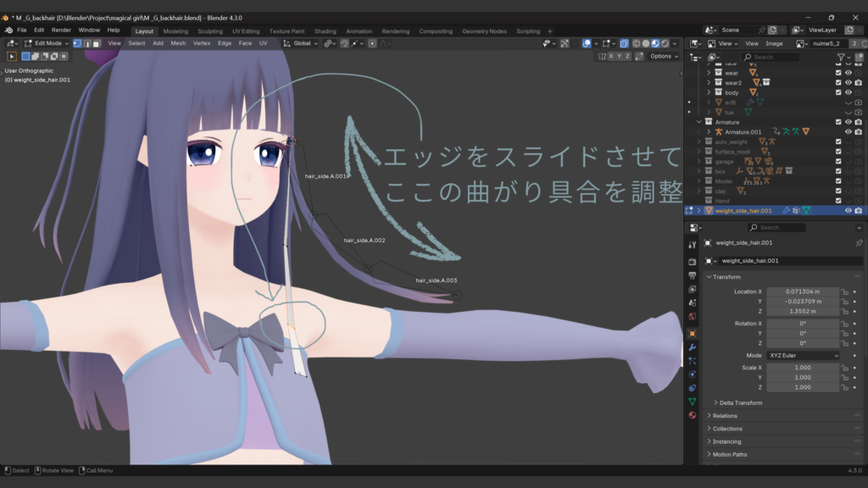Viewport: 868px width, 488px height.
Task: Open the Mesh menu
Action: [x=178, y=42]
